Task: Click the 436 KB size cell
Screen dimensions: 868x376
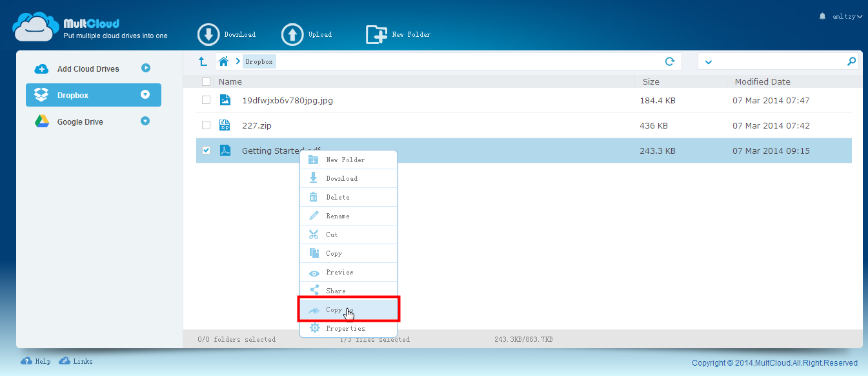Action: click(x=654, y=125)
